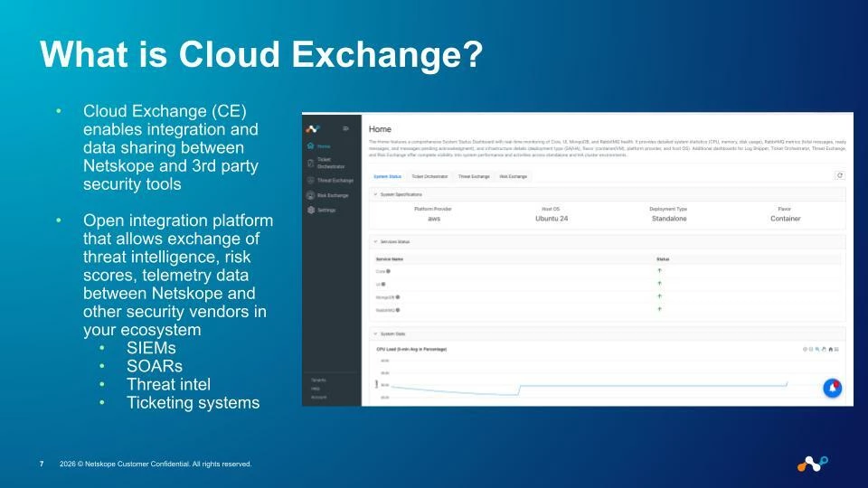Click the zoom-in icon on CPU Load chart
Viewport: 868px width, 488px height.
(805, 349)
